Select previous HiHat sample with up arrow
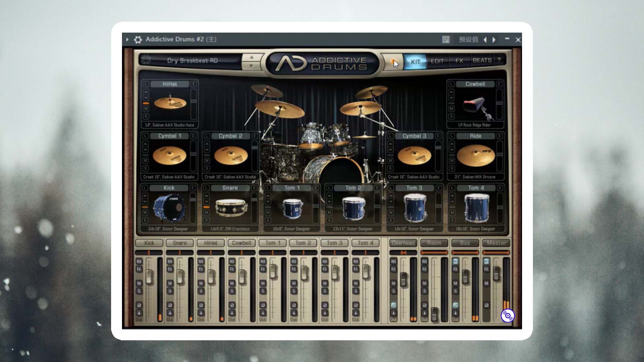 click(146, 92)
